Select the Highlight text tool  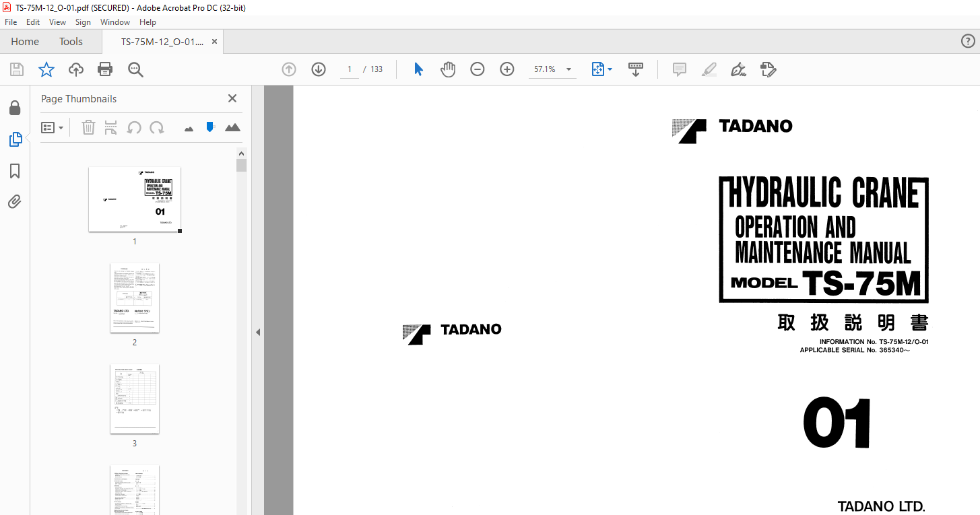point(709,69)
